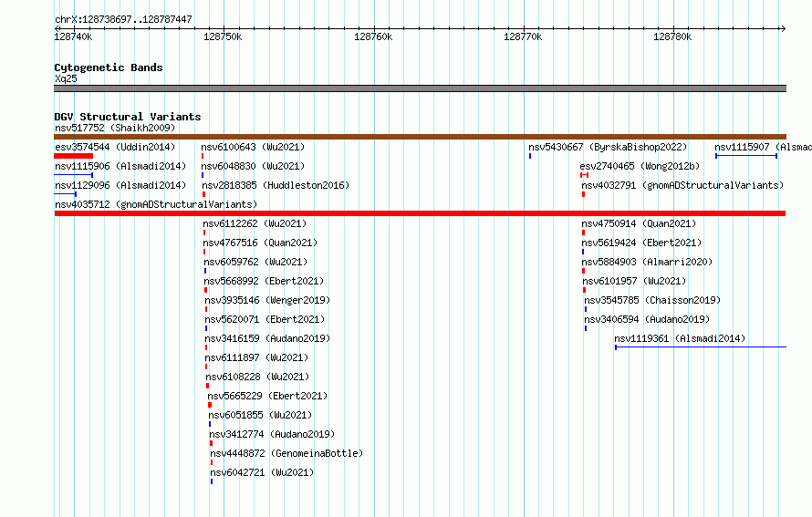Click the Cytogenetic Bands track title

pos(109,67)
